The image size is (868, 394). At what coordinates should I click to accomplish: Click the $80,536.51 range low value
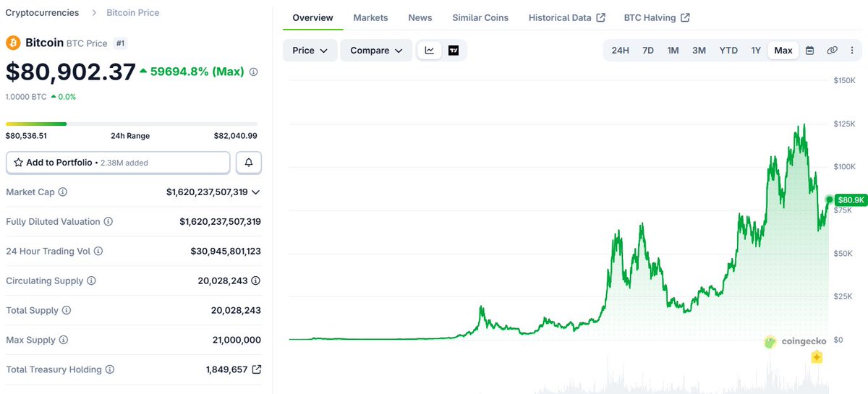[x=26, y=136]
